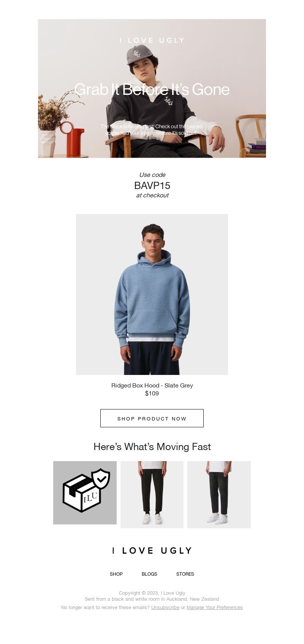Click the I LOVE UGLY logo in hero banner
The width and height of the screenshot is (304, 644).
coord(152,40)
